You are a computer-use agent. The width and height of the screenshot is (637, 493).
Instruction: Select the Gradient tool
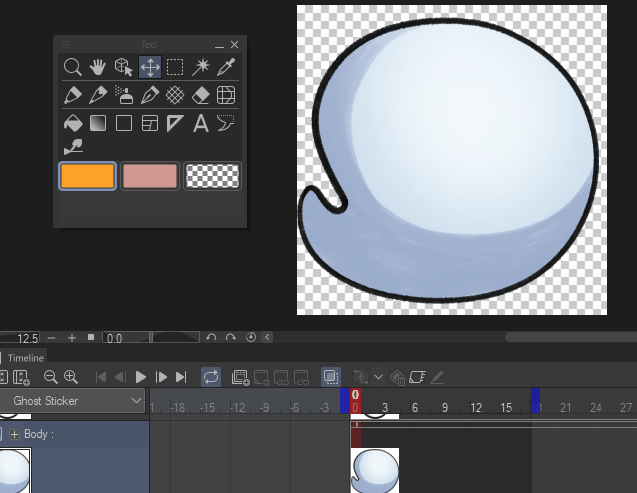[98, 123]
